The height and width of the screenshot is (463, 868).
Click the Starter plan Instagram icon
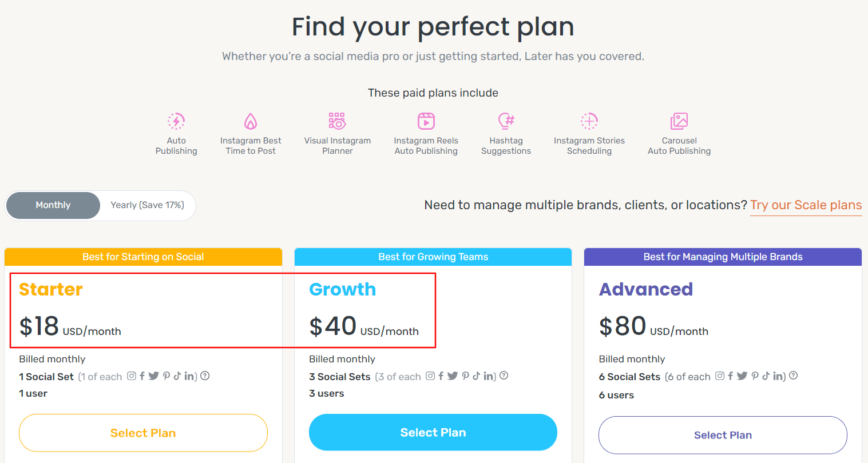(x=132, y=376)
